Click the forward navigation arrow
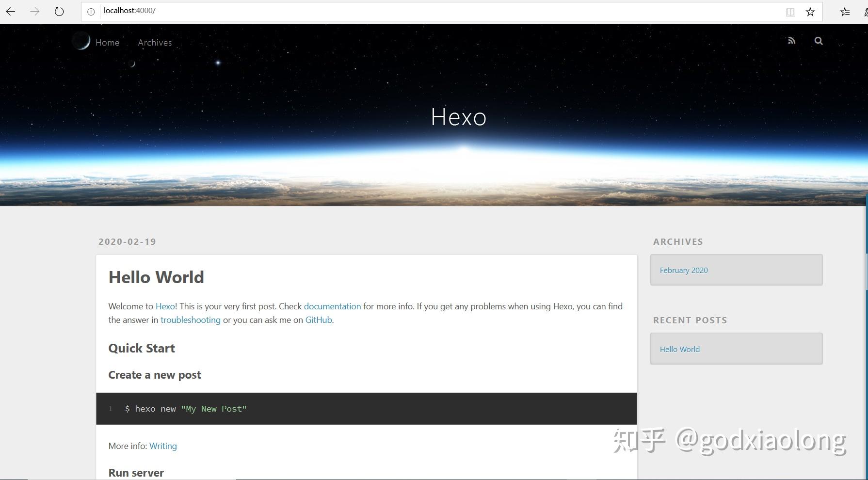868x480 pixels. tap(34, 11)
